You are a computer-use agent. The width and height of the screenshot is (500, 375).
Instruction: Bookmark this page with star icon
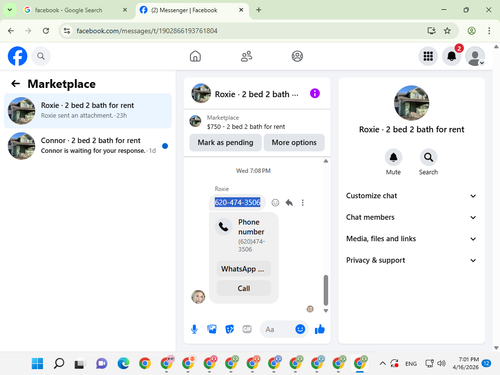click(447, 31)
